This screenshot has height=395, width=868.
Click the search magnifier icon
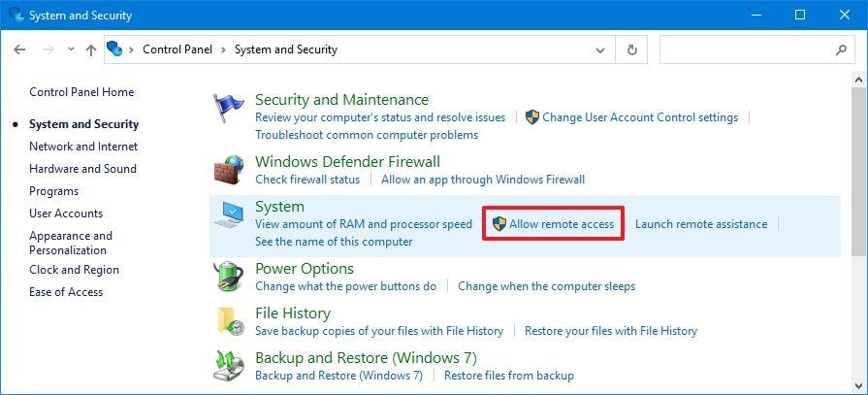tap(841, 49)
